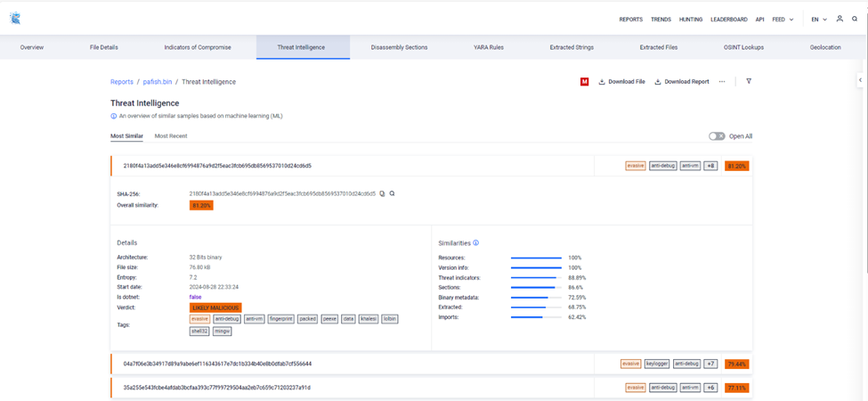Open the user account icon
The width and height of the screenshot is (868, 401).
point(840,19)
